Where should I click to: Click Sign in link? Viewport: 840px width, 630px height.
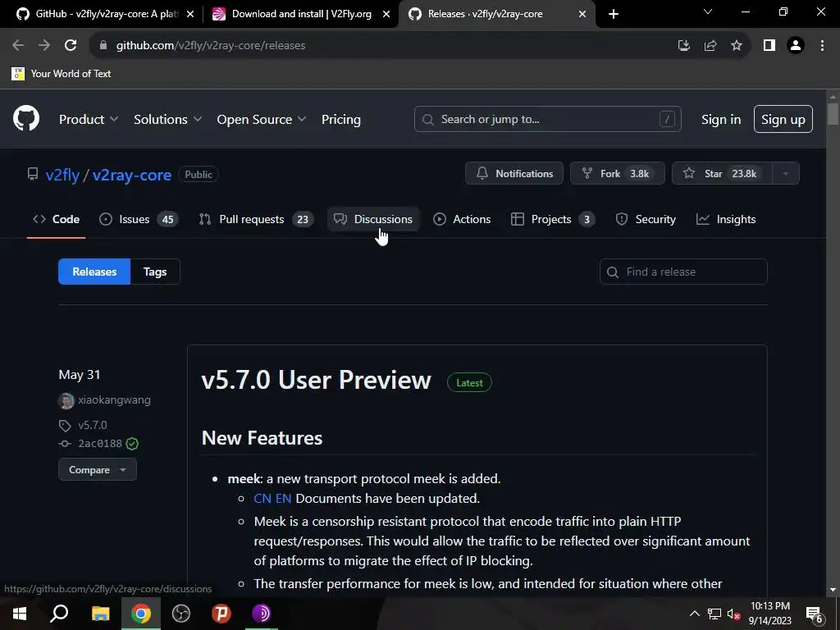(721, 120)
